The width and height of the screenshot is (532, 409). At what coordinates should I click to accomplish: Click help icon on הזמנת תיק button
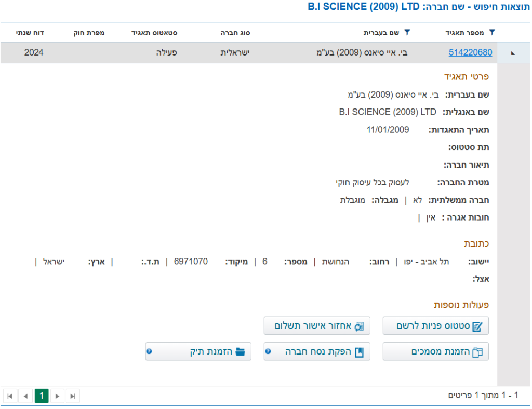point(149,351)
